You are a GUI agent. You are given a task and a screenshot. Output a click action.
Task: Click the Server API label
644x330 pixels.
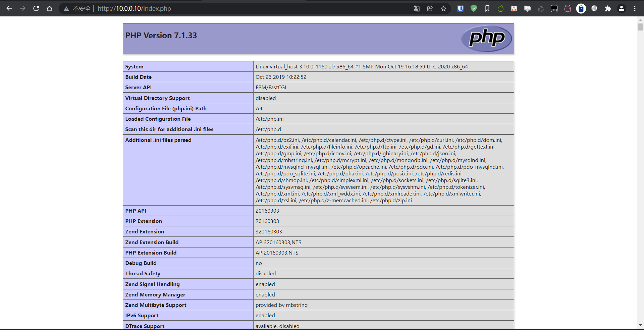[x=138, y=88]
